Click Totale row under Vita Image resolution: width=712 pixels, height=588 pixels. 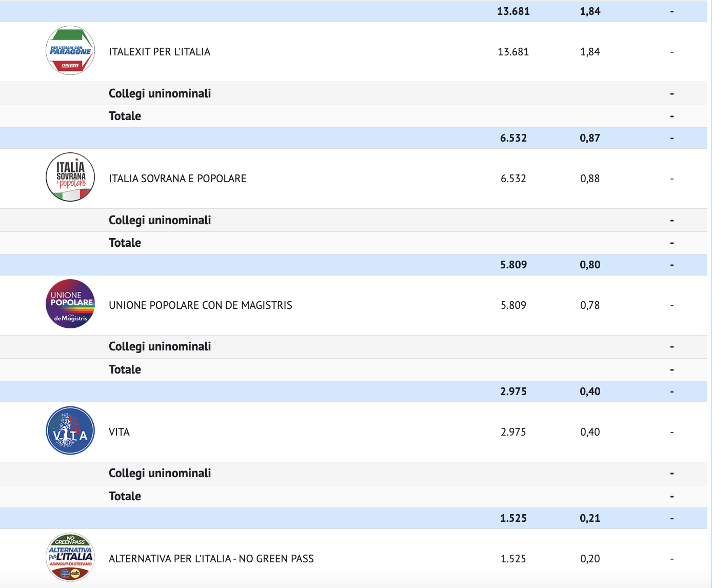click(x=125, y=496)
